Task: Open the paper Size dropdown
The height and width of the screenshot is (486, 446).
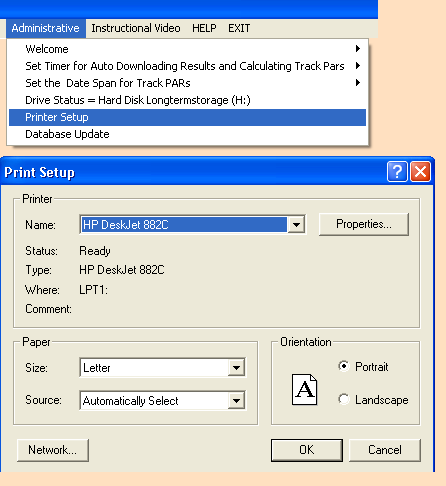Action: (x=163, y=368)
